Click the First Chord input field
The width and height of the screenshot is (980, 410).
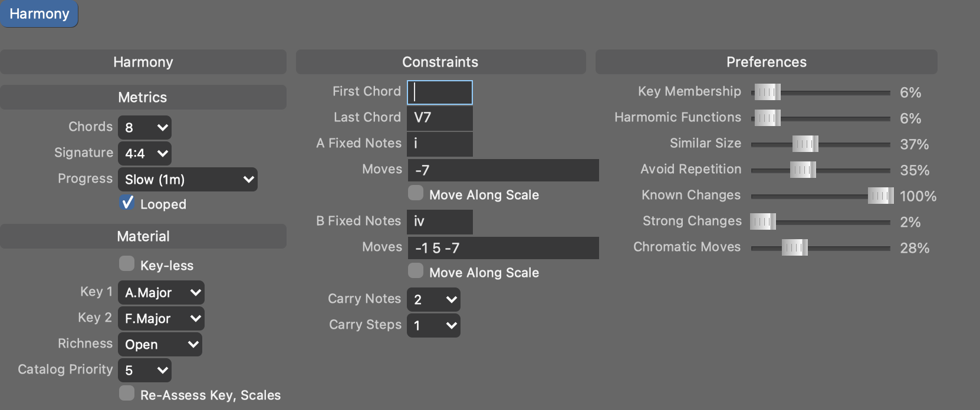click(440, 92)
